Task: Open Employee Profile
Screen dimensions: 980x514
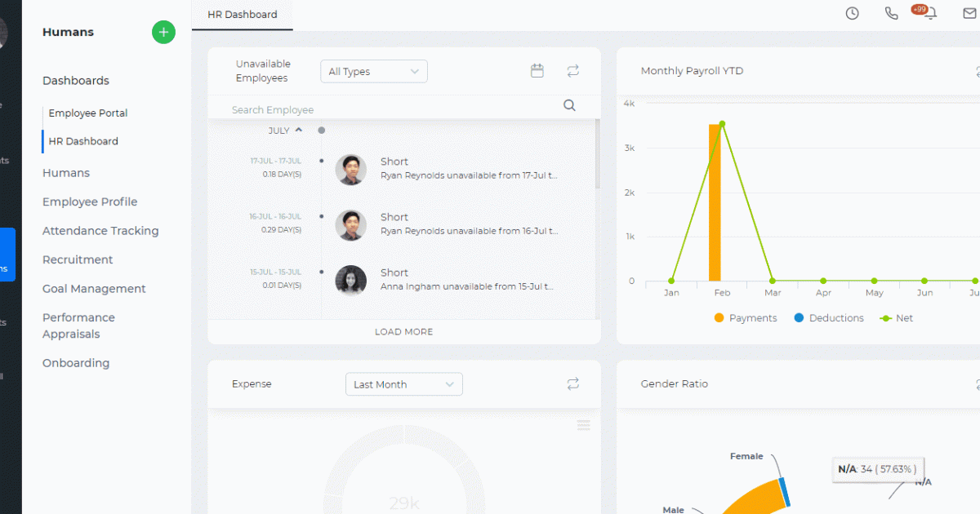Action: (x=90, y=202)
